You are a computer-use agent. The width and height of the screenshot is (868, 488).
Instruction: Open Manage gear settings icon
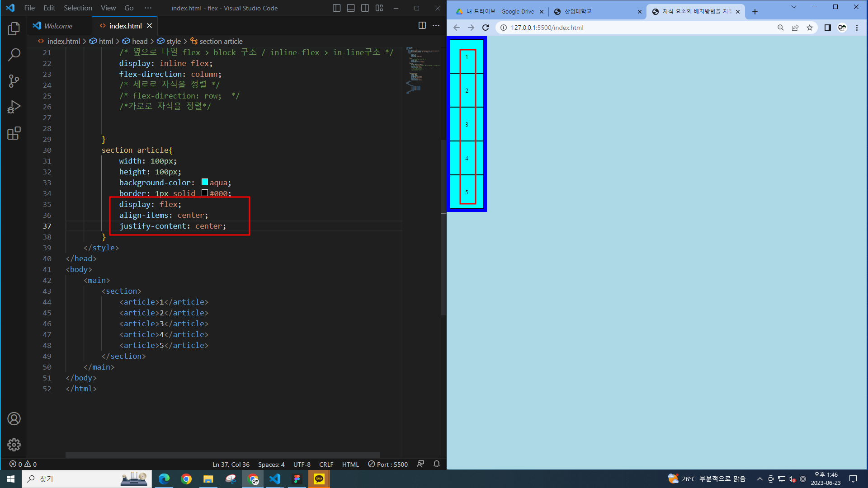(14, 445)
